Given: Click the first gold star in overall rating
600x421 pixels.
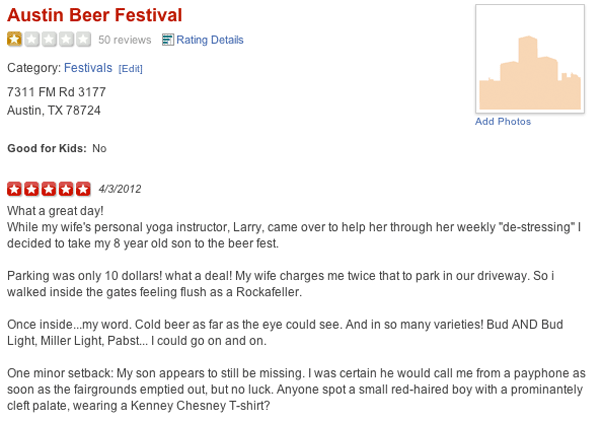Looking at the screenshot, I should pos(15,40).
